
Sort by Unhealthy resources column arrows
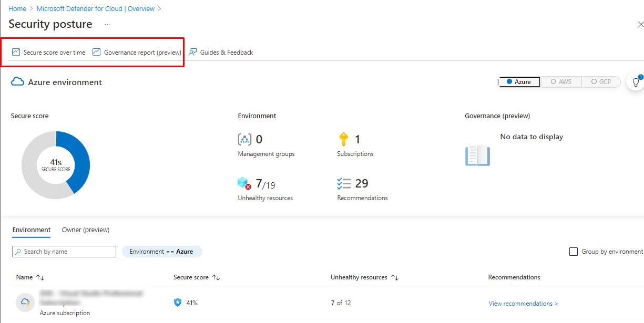coord(395,277)
